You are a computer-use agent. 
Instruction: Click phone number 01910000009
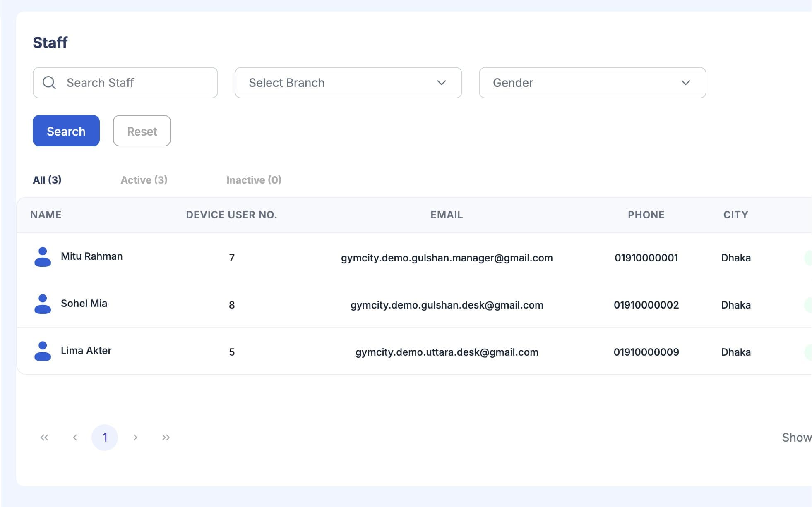[646, 352]
